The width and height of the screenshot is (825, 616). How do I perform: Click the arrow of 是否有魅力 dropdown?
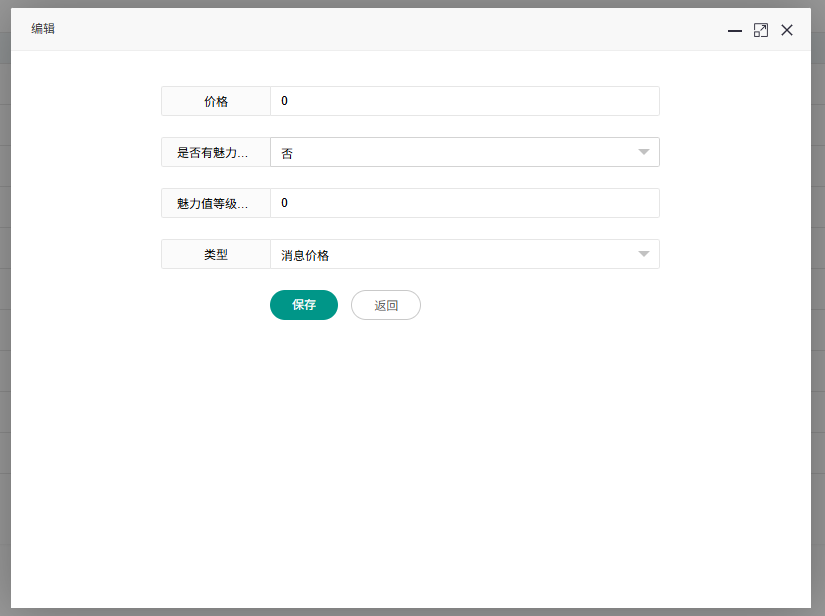pyautogui.click(x=644, y=152)
